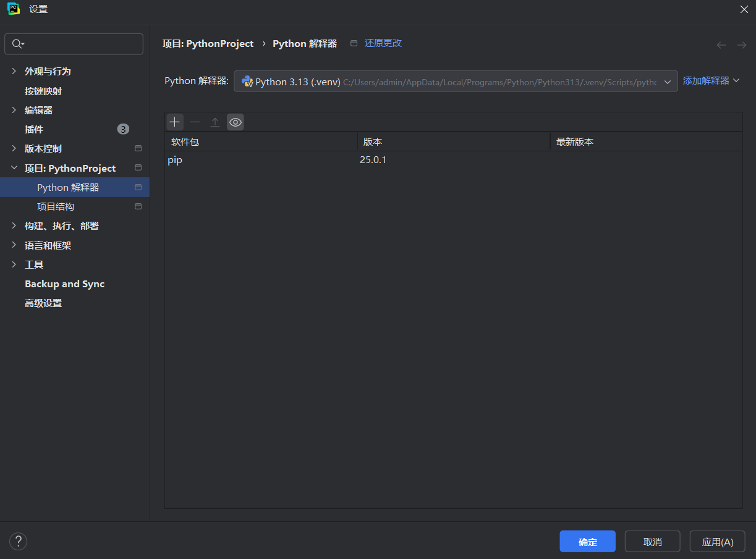The height and width of the screenshot is (559, 756).
Task: Select 项目结构 under the project
Action: tap(56, 206)
